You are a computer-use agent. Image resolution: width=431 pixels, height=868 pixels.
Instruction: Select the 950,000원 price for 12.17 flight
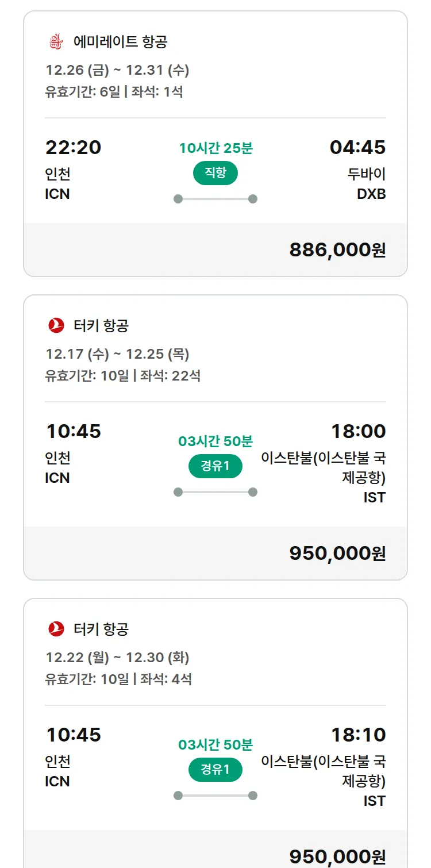tap(337, 554)
